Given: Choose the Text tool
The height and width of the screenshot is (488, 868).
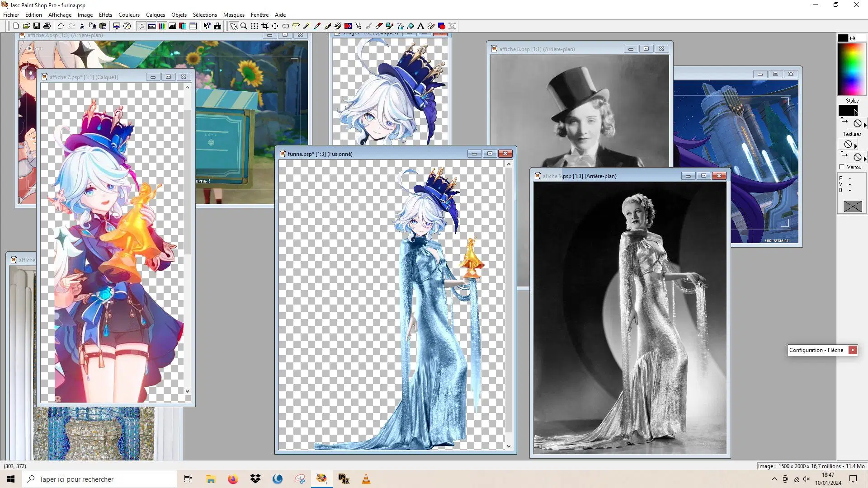Looking at the screenshot, I should (x=420, y=26).
